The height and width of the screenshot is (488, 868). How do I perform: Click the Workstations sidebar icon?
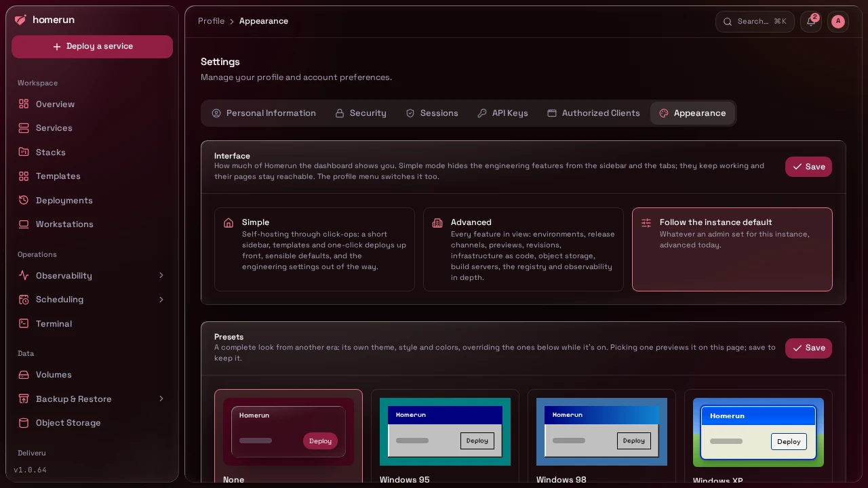point(24,224)
